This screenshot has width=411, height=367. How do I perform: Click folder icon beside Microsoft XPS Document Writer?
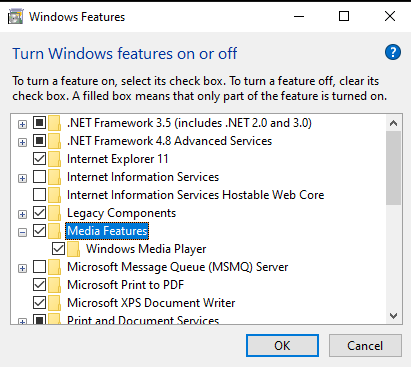54,303
